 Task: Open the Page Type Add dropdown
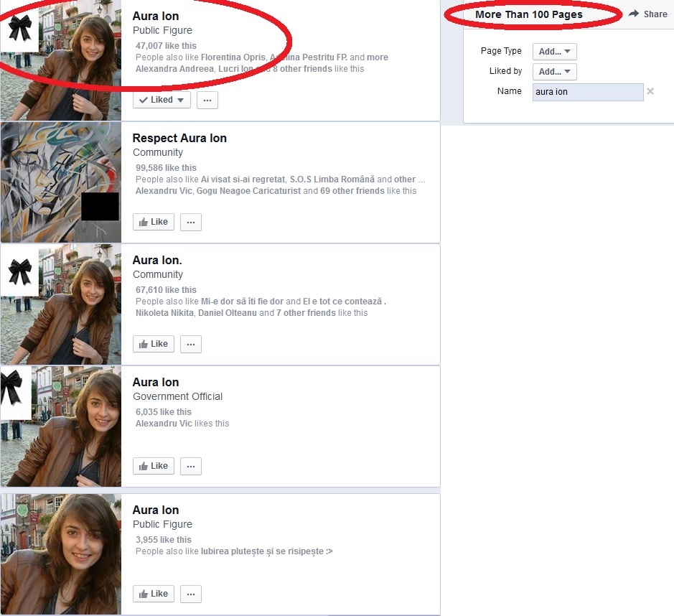[x=554, y=52]
